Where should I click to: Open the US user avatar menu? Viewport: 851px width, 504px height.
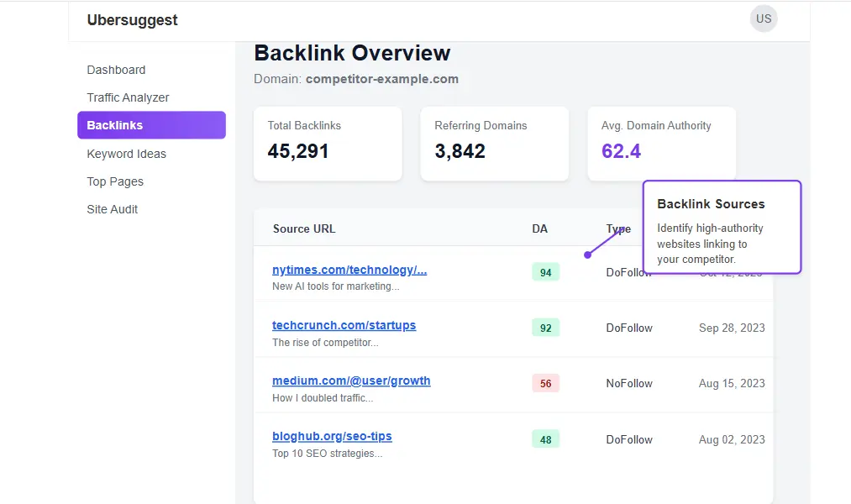tap(763, 18)
